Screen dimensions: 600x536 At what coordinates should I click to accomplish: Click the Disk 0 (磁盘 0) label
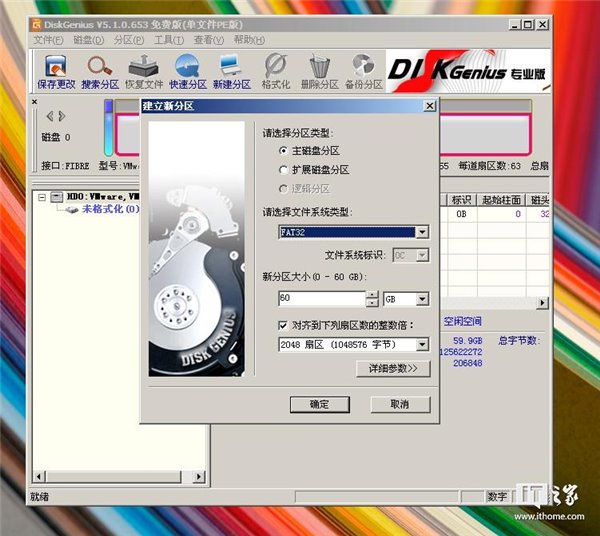tap(56, 137)
